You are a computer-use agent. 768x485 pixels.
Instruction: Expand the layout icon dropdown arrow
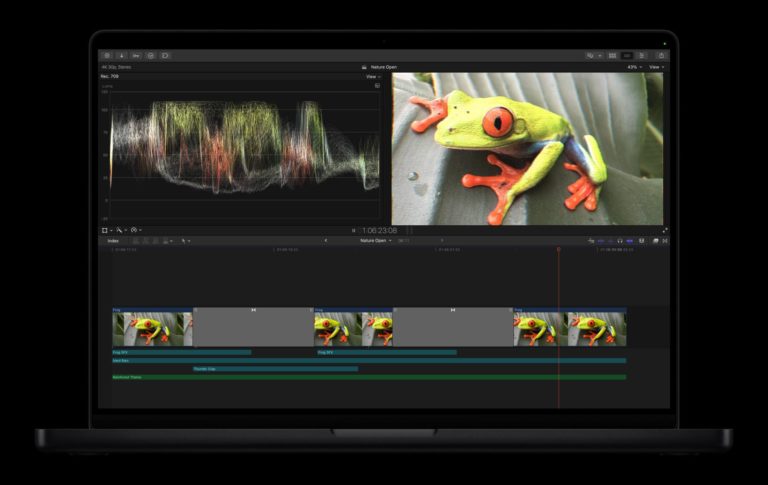(x=600, y=55)
